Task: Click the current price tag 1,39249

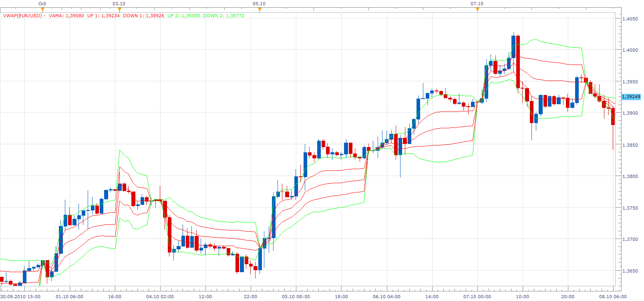Action: pyautogui.click(x=631, y=97)
